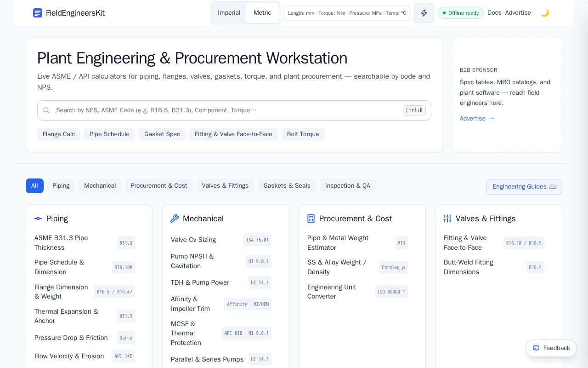588x368 pixels.
Task: Click the FieldEngineersKit logo icon
Action: tap(38, 13)
